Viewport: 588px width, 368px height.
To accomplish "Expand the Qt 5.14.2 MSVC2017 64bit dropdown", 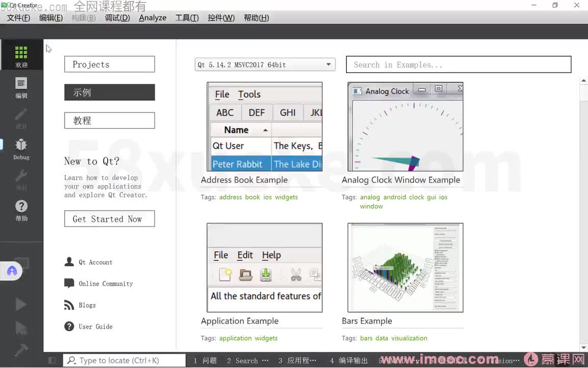I will coord(265,64).
